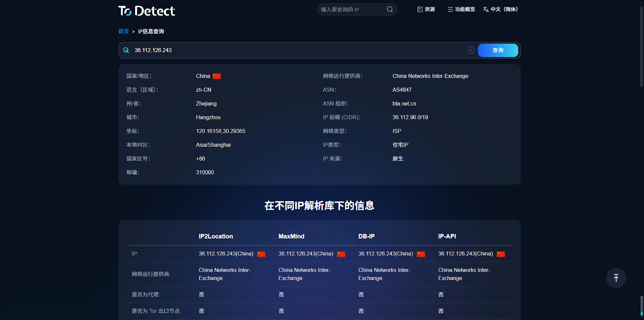This screenshot has width=644, height=320.
Task: Click the magnifier icon in the top IP search
Action: click(x=390, y=9)
